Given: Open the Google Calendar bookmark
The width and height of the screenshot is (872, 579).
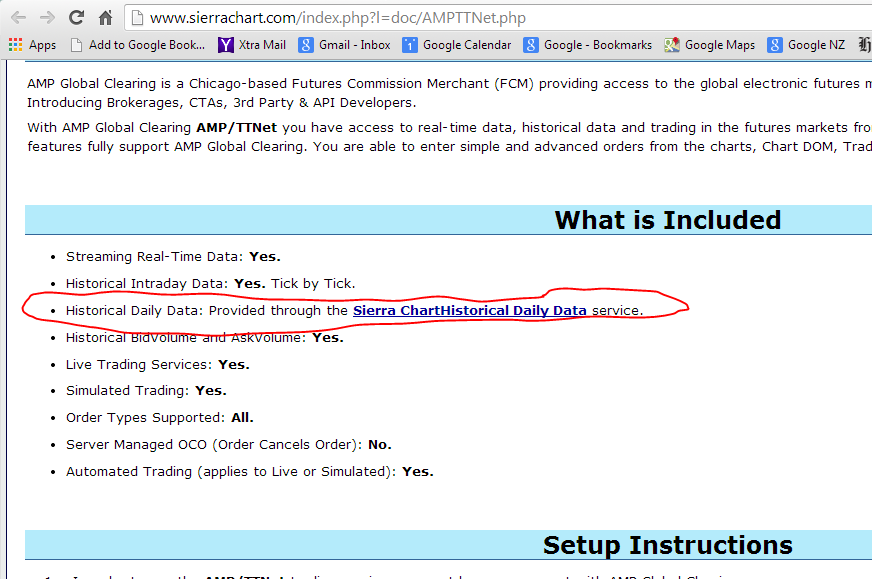Looking at the screenshot, I should [x=457, y=45].
